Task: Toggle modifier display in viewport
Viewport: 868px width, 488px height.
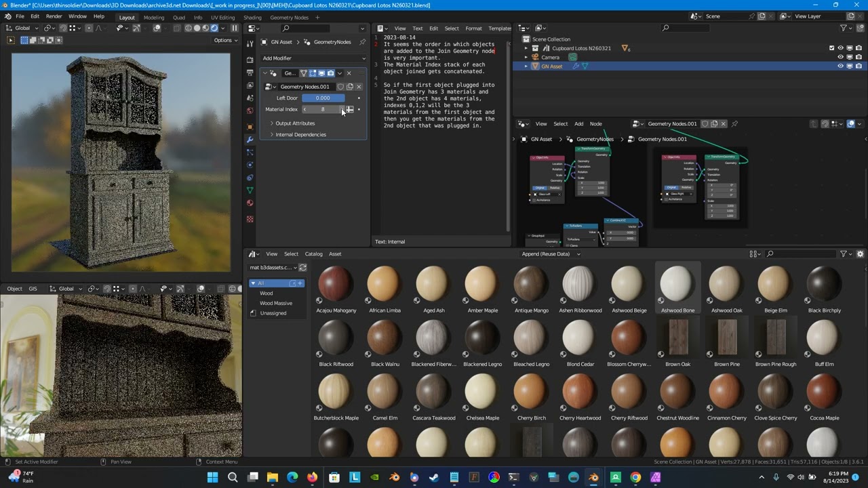Action: point(321,73)
